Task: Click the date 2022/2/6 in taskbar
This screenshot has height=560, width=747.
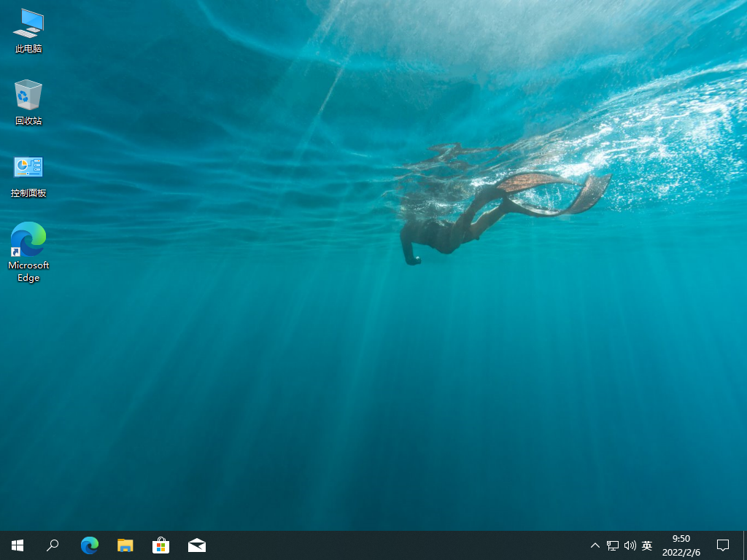Action: 681,551
